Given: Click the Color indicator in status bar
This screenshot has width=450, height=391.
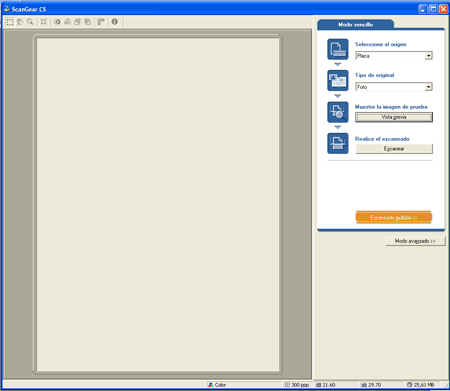Looking at the screenshot, I should tap(217, 385).
